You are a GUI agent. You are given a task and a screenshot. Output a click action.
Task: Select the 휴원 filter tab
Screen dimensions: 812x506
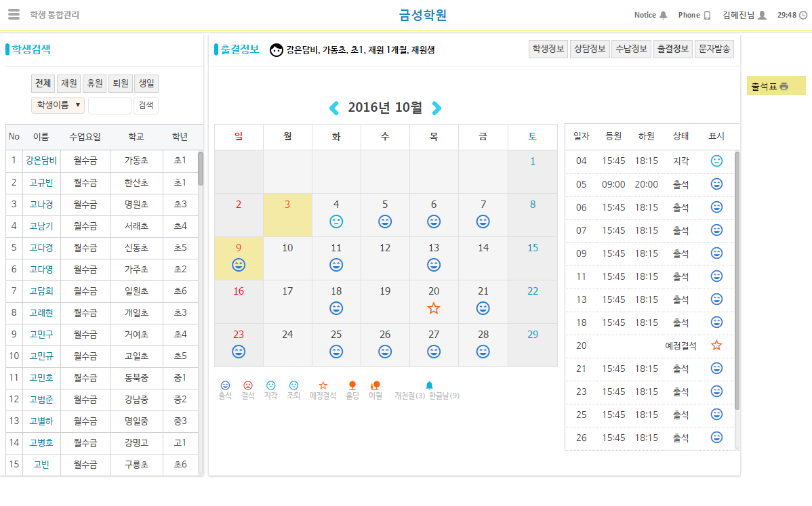click(95, 83)
